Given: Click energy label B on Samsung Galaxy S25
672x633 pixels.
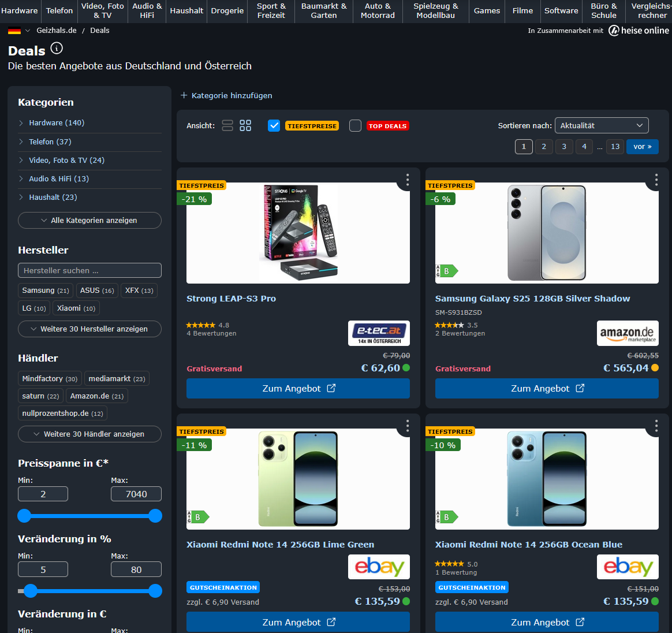Looking at the screenshot, I should coord(447,271).
